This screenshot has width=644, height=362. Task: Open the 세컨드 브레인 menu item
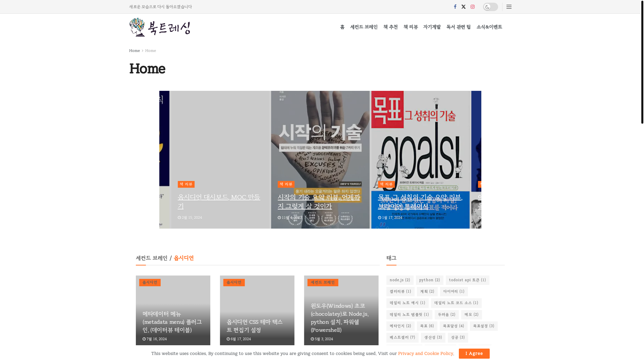click(364, 27)
